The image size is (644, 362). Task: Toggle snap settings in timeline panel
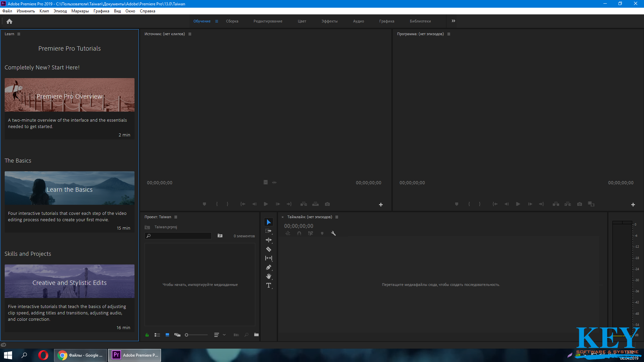click(299, 233)
